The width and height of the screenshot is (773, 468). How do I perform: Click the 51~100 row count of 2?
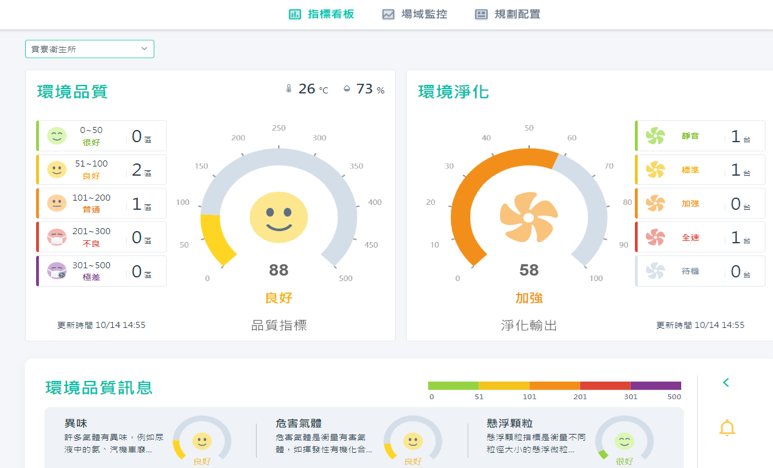point(137,170)
